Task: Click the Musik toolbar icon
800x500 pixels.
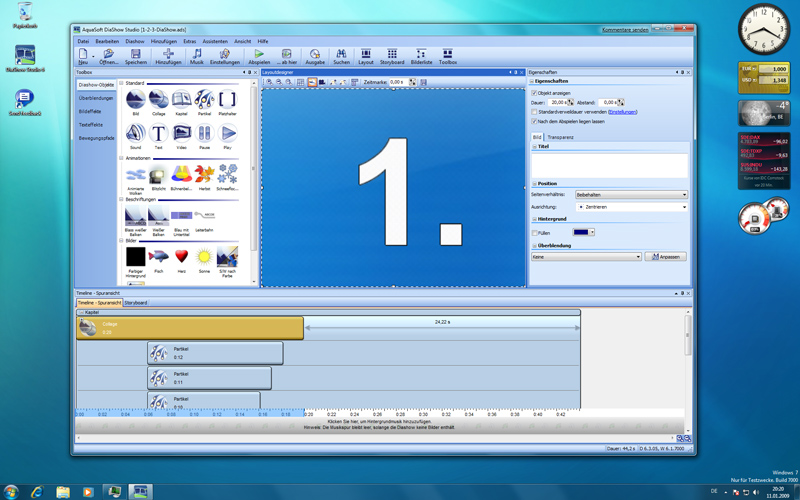Action: pyautogui.click(x=197, y=54)
